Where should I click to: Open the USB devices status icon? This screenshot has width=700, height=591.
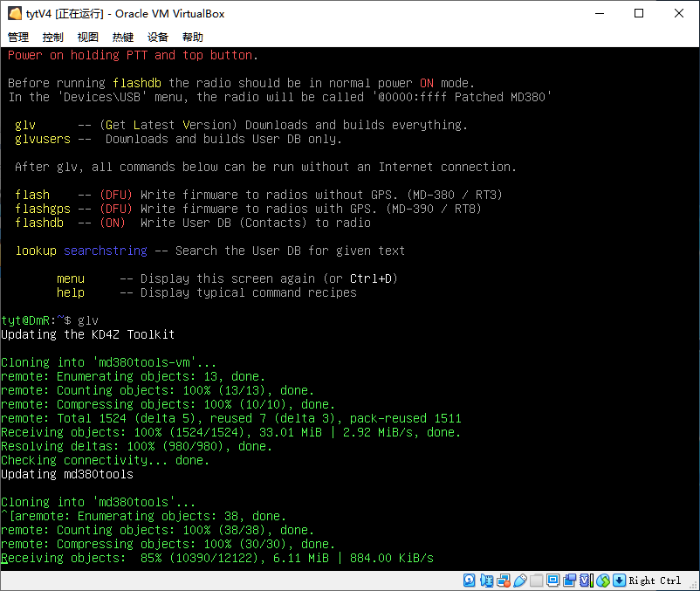520,581
